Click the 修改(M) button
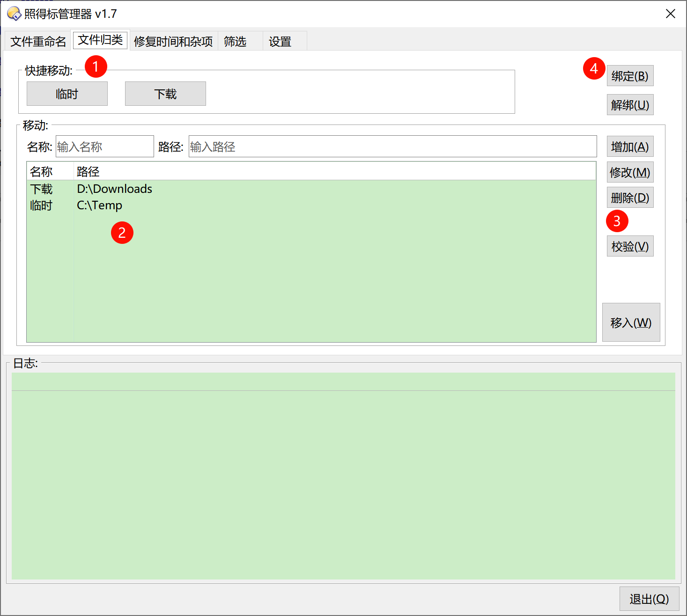This screenshot has width=687, height=616. tap(630, 172)
